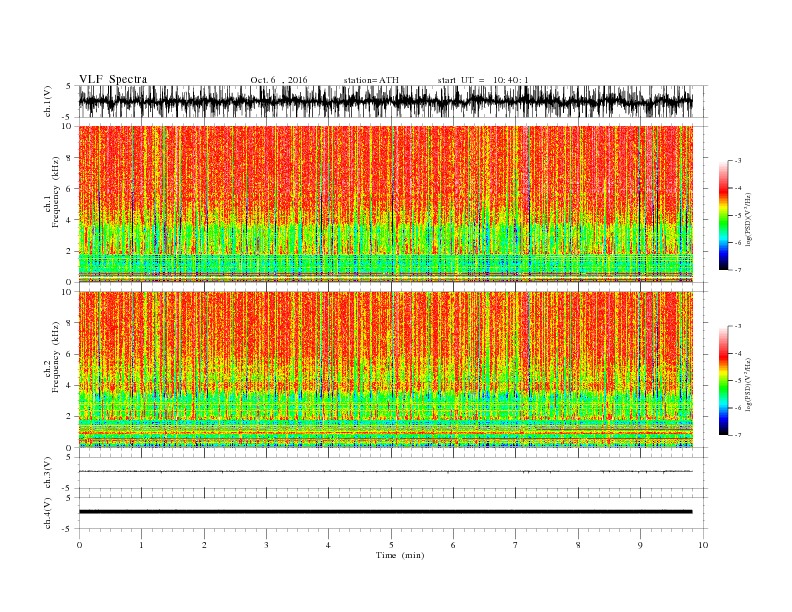Image resolution: width=792 pixels, height=612 pixels.
Task: Click the "Time (min)" x-axis label
Action: [400, 555]
